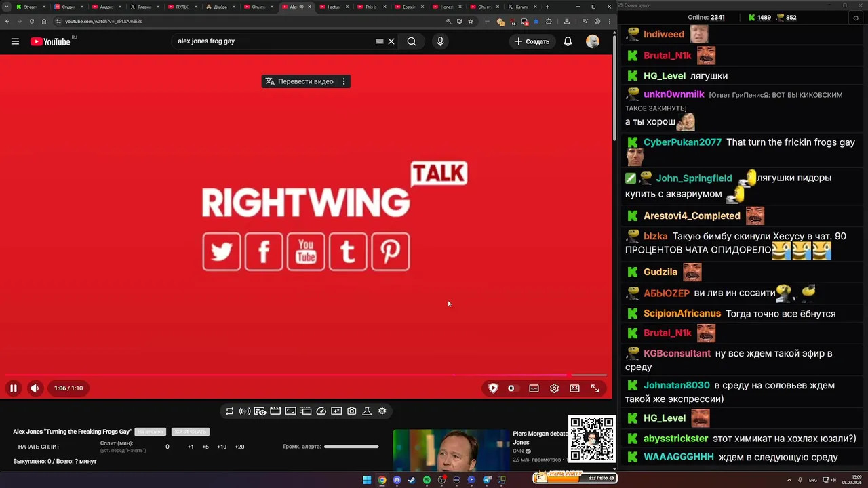The width and height of the screenshot is (868, 488).
Task: Add +1 minute to split
Action: click(191, 447)
